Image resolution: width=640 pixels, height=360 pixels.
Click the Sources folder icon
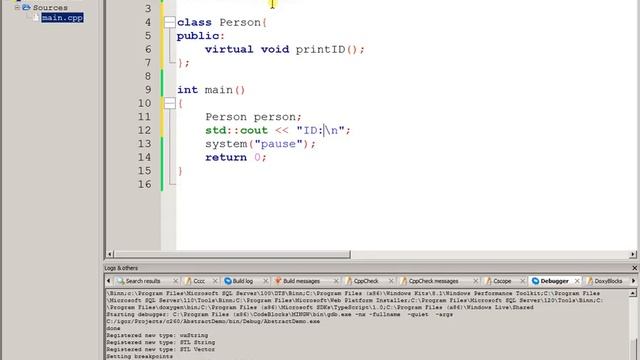tap(26, 7)
